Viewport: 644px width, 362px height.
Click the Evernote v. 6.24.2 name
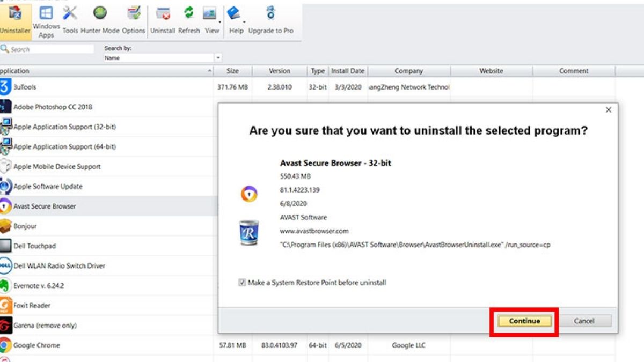coord(39,285)
